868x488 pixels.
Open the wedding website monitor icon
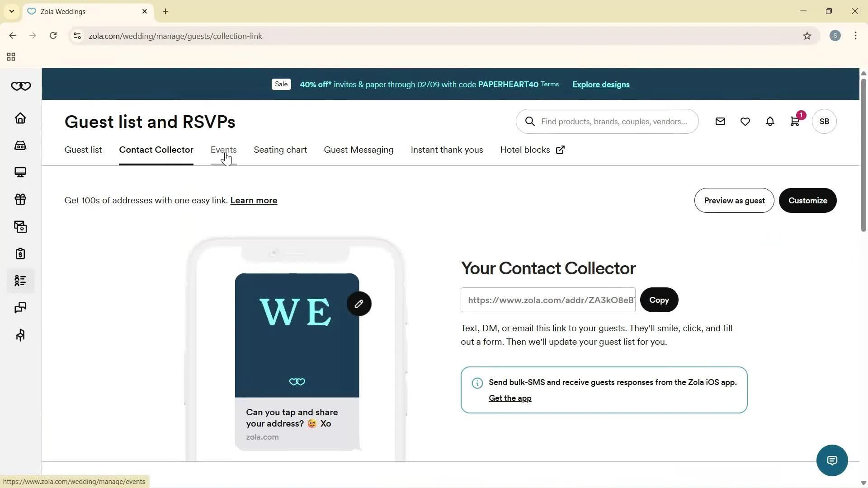(x=20, y=172)
